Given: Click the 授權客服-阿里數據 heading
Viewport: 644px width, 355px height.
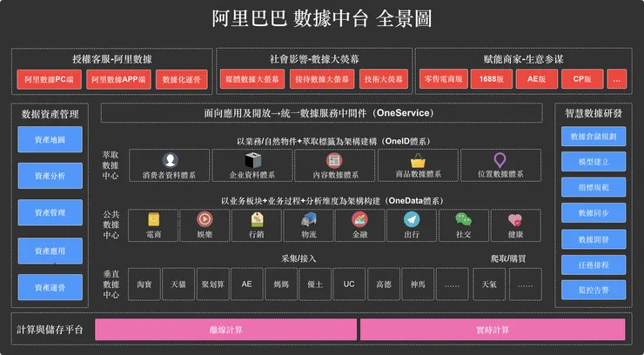Looking at the screenshot, I should click(112, 59).
